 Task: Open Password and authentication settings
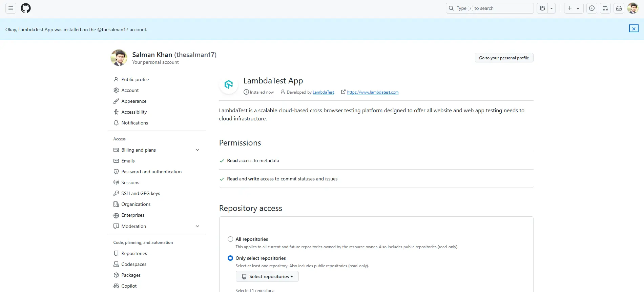[x=151, y=172]
